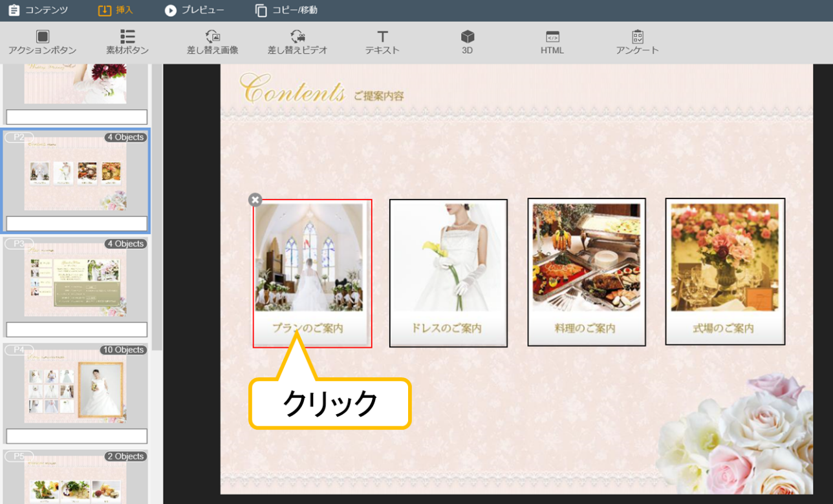The height and width of the screenshot is (504, 833).
Task: Click the 料理のご案内 food card
Action: pyautogui.click(x=587, y=273)
